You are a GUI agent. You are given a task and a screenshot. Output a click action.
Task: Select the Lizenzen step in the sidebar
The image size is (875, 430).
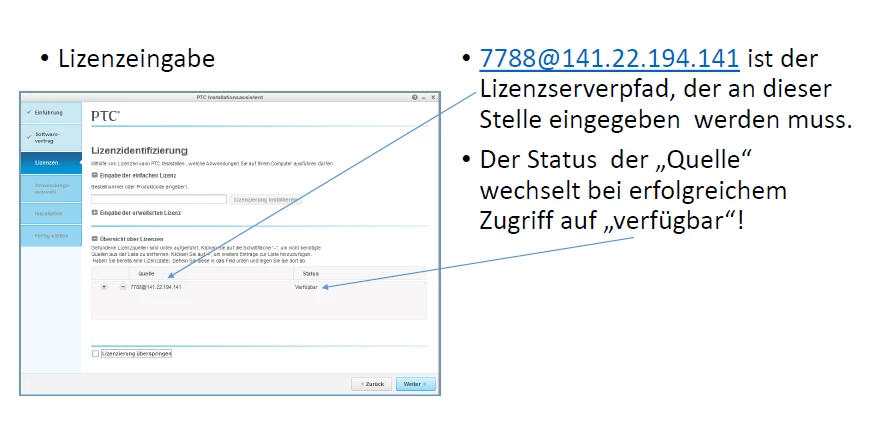pyautogui.click(x=51, y=163)
